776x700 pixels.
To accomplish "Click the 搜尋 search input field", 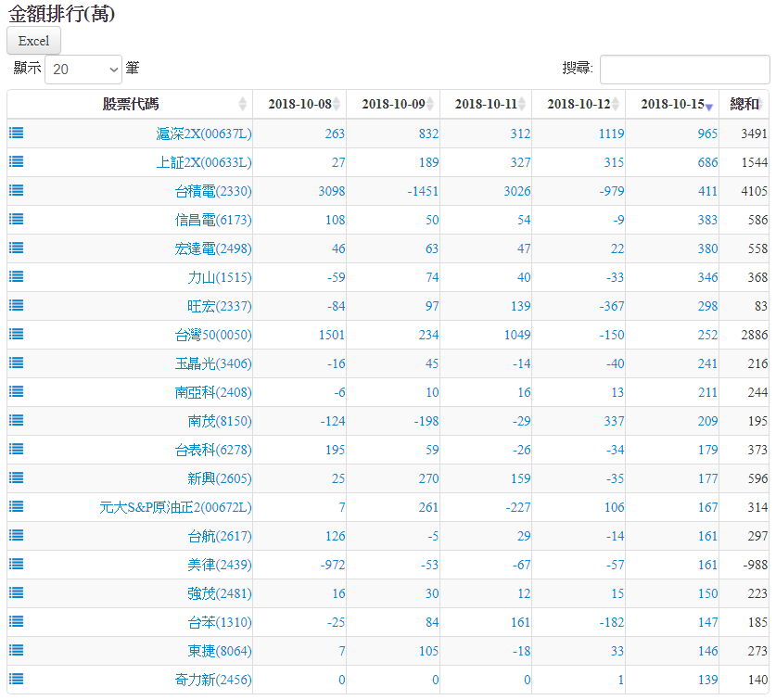I will (x=684, y=70).
